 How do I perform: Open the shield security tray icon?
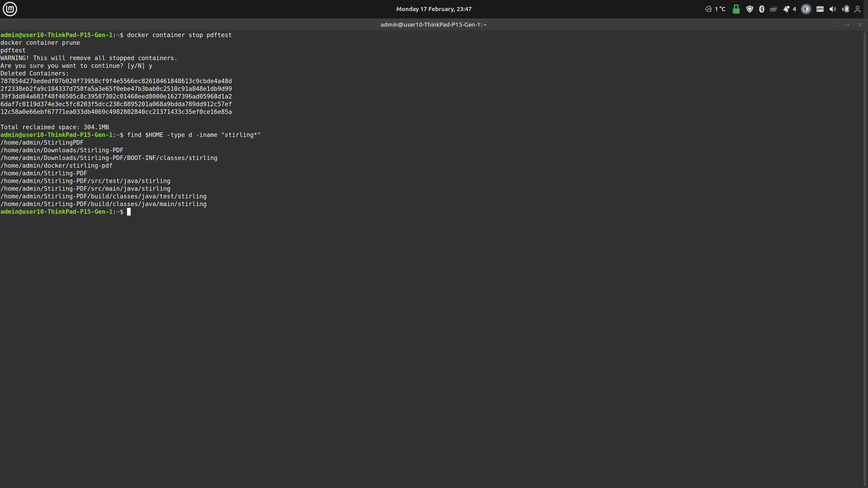[x=749, y=9]
